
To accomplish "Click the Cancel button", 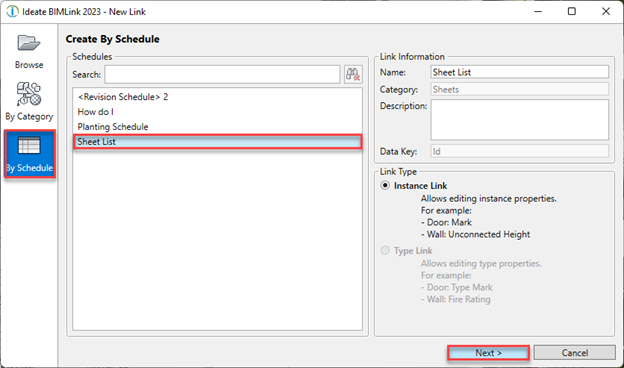I will (x=575, y=352).
